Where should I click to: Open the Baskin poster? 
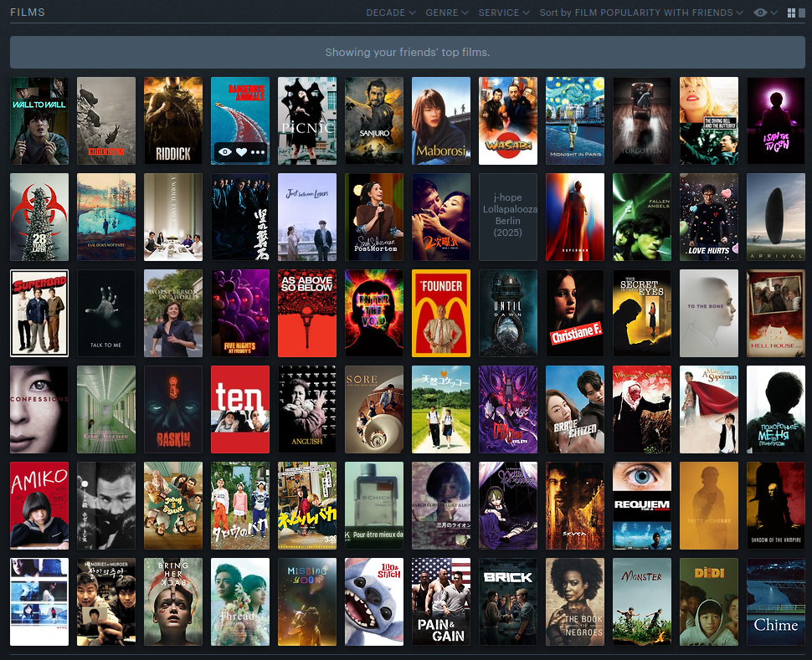click(173, 410)
